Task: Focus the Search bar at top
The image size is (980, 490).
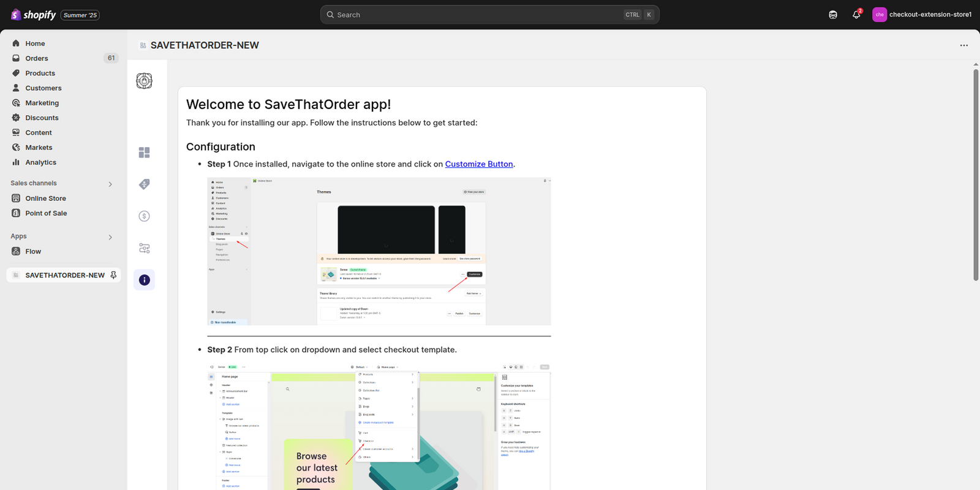Action: click(478, 15)
